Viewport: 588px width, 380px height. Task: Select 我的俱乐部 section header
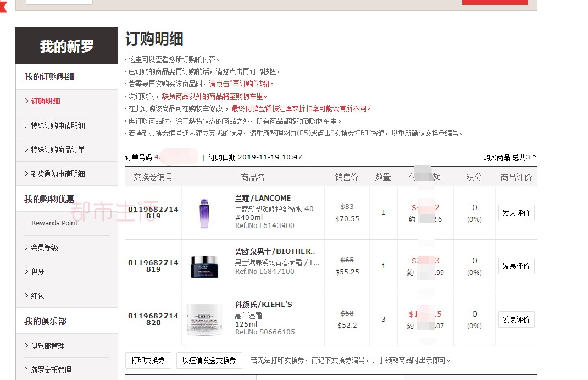[46, 321]
